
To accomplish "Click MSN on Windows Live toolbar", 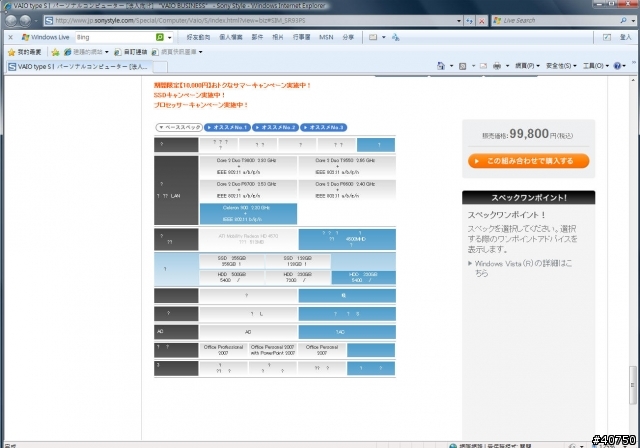I will [x=326, y=37].
